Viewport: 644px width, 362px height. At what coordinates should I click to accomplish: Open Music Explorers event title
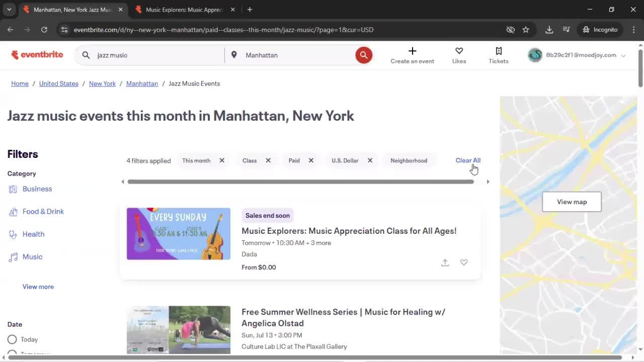[349, 231]
